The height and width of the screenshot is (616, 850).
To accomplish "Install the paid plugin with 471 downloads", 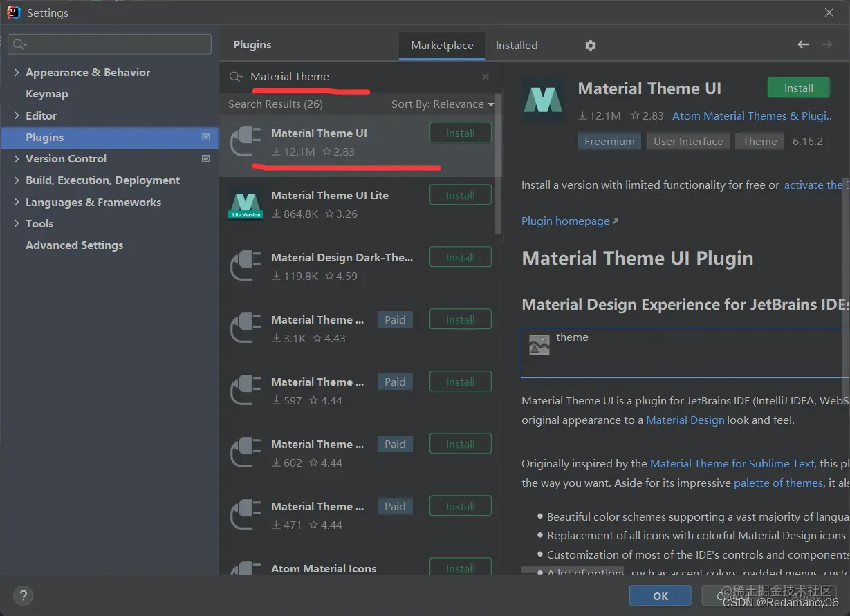I will point(461,506).
